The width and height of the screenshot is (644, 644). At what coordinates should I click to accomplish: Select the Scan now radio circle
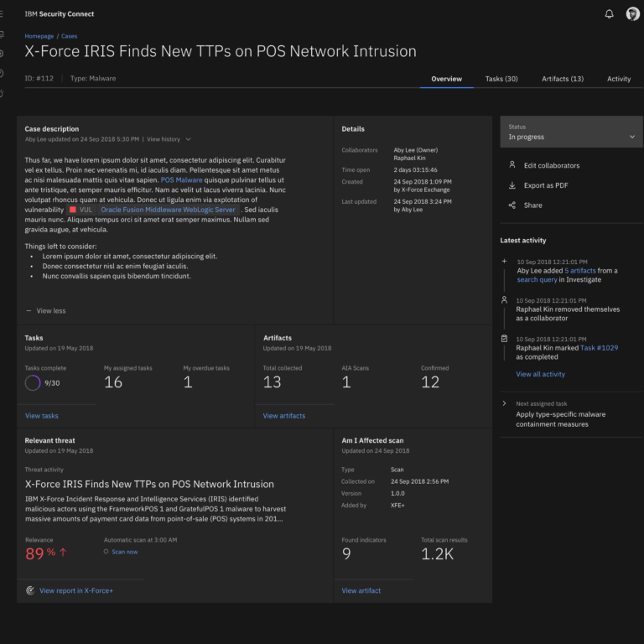click(x=106, y=552)
